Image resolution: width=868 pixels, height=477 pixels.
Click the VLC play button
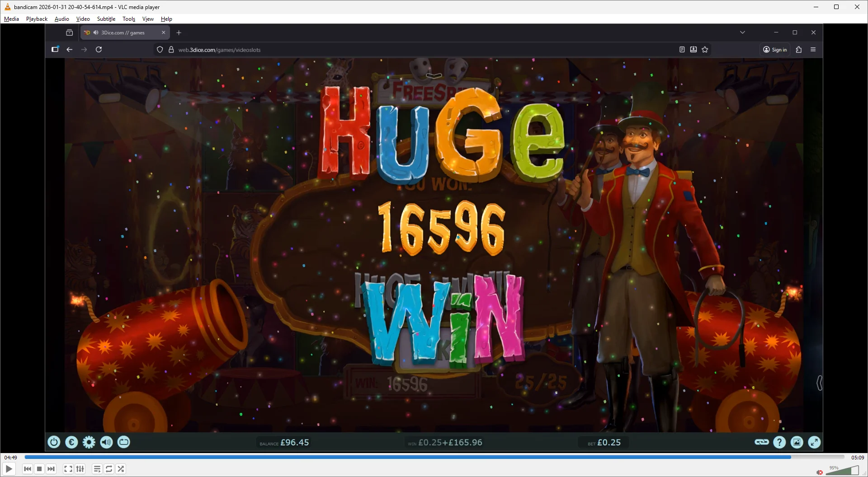[9, 469]
